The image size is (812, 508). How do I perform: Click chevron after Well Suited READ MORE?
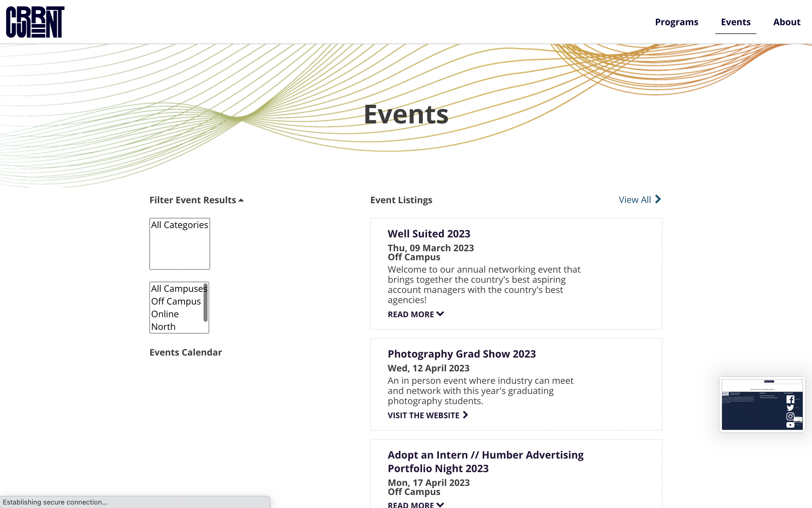440,314
